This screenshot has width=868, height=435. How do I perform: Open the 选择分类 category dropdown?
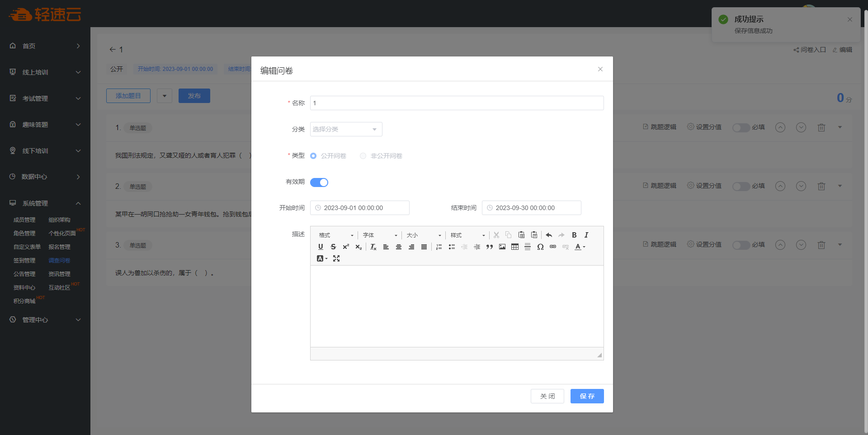coord(346,129)
